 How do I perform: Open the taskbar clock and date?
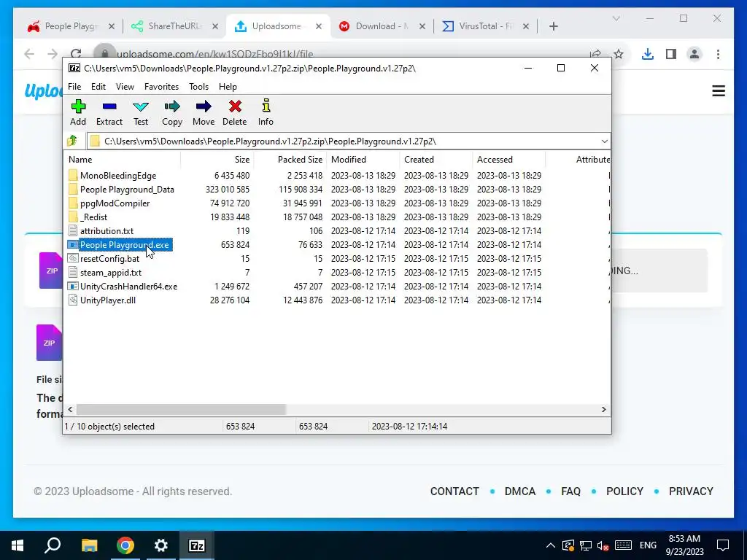click(x=684, y=545)
